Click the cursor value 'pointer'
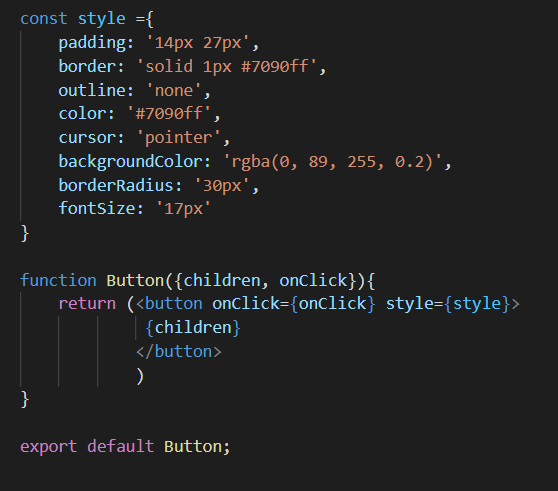The image size is (558, 491). pyautogui.click(x=179, y=138)
